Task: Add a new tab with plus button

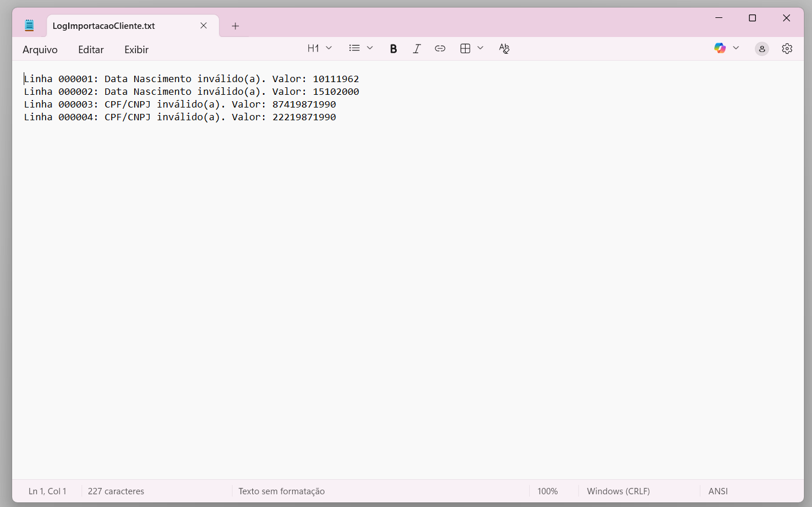Action: point(235,26)
